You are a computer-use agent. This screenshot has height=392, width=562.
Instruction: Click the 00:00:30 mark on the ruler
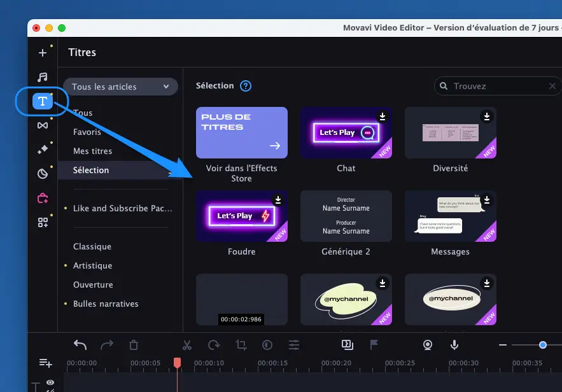pos(463,363)
